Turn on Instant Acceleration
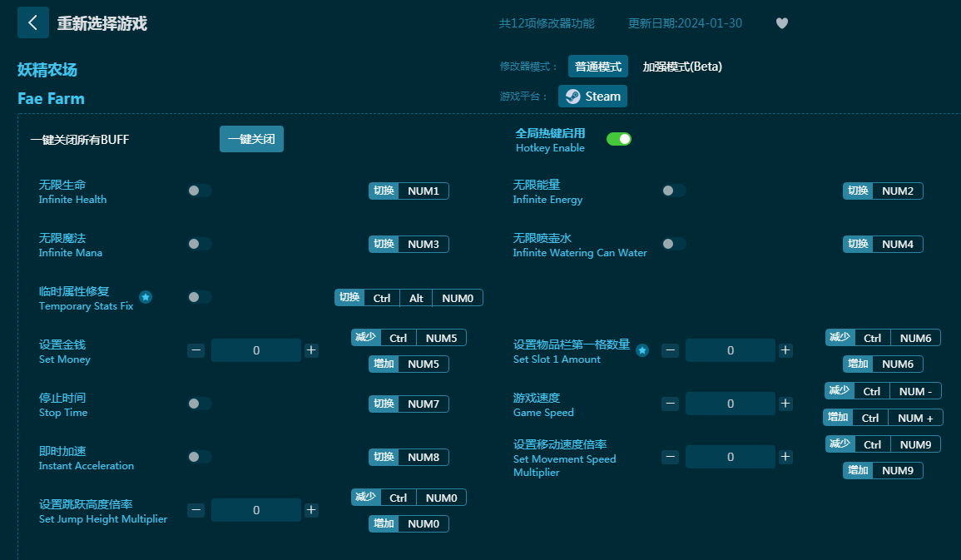961x560 pixels. coord(200,457)
